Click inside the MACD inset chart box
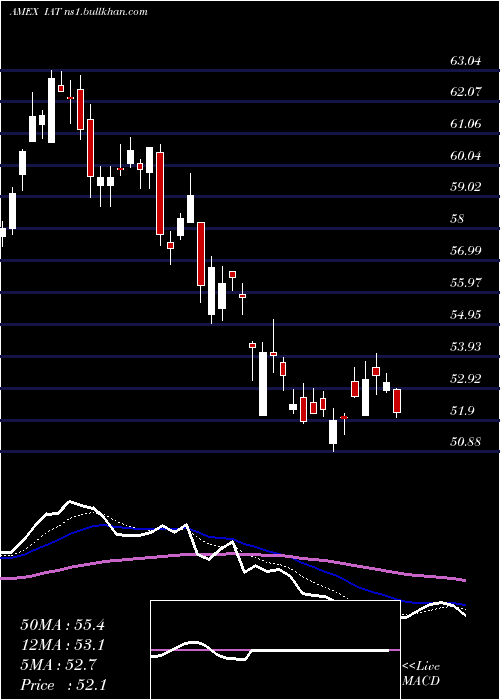This screenshot has height=700, width=500. pos(275,650)
